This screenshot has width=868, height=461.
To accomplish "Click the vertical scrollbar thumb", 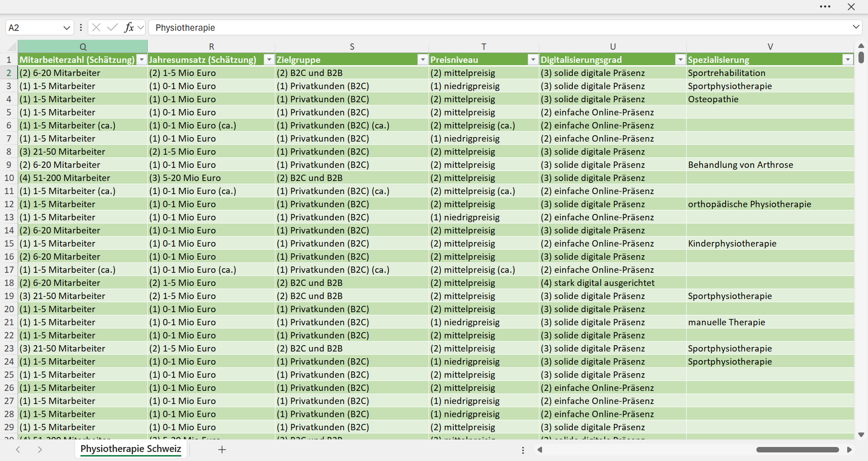I will pyautogui.click(x=861, y=57).
